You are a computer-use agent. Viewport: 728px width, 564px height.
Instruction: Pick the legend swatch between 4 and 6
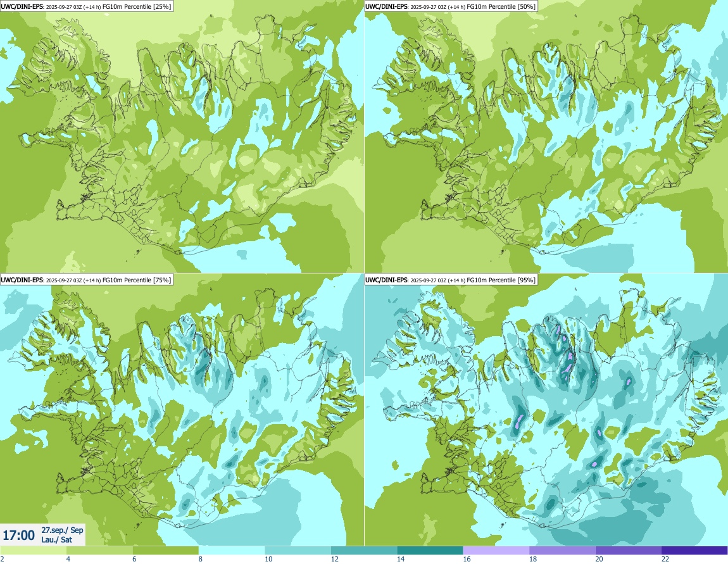99,551
